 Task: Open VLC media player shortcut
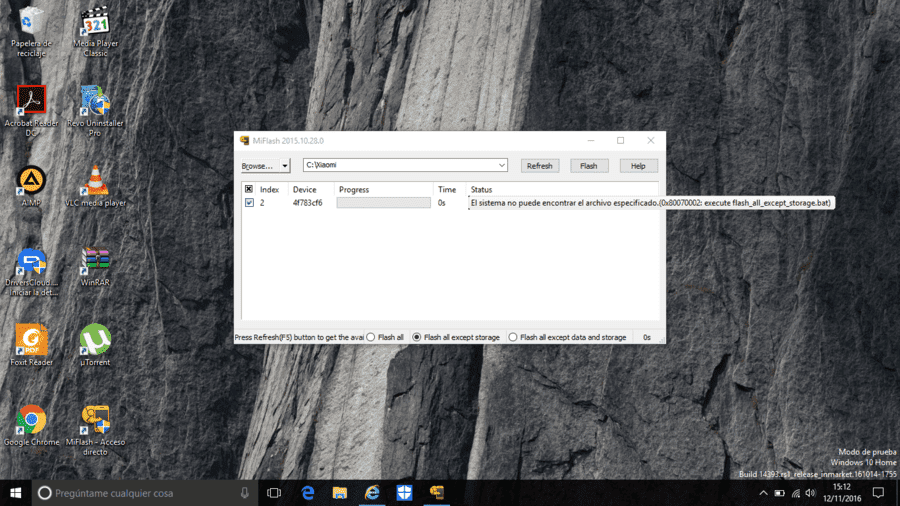95,186
